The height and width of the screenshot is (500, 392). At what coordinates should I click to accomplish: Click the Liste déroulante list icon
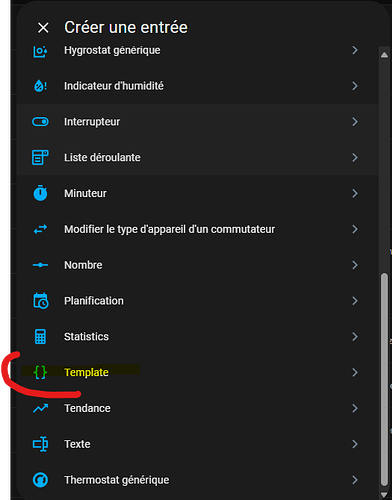[40, 157]
